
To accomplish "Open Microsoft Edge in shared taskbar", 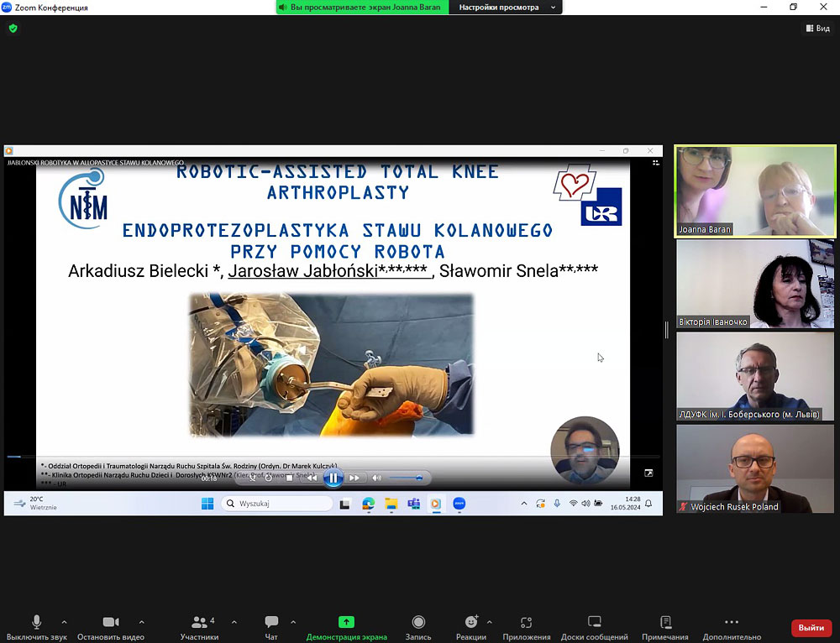I will [368, 504].
